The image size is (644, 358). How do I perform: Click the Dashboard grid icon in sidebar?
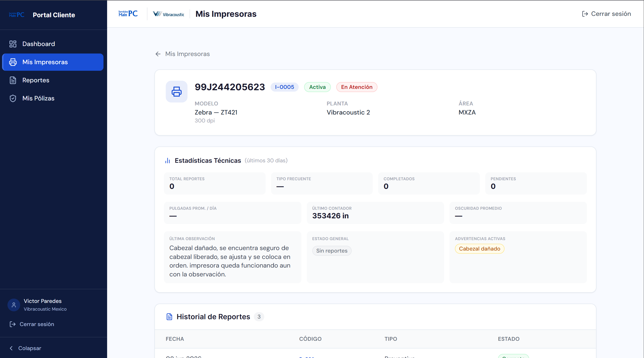point(13,44)
